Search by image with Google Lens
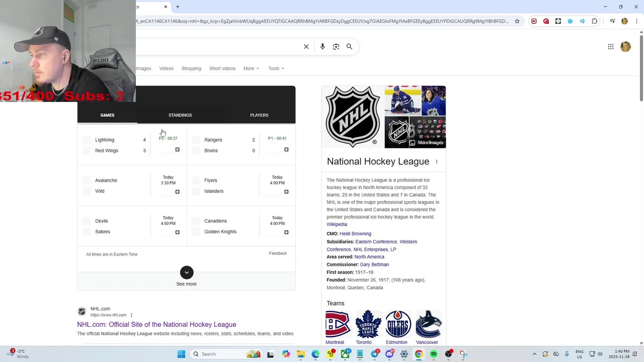Screen dimensions: 644x362 [336, 46]
